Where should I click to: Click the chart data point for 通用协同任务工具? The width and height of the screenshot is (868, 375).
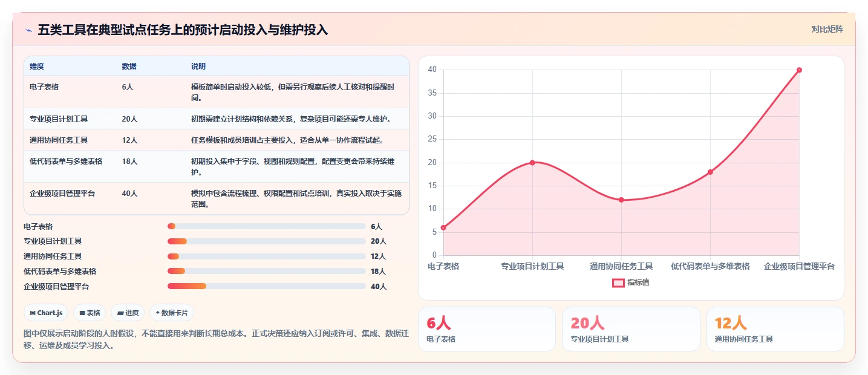tap(621, 200)
